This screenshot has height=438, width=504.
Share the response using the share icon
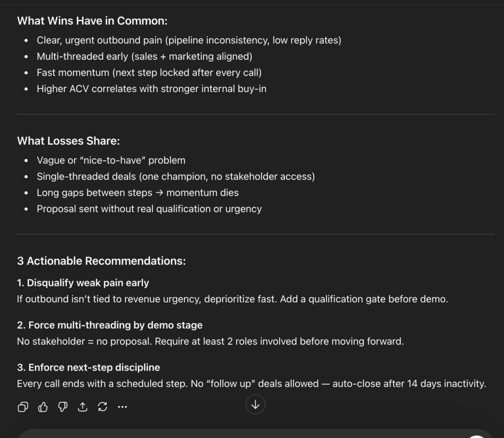(x=83, y=406)
